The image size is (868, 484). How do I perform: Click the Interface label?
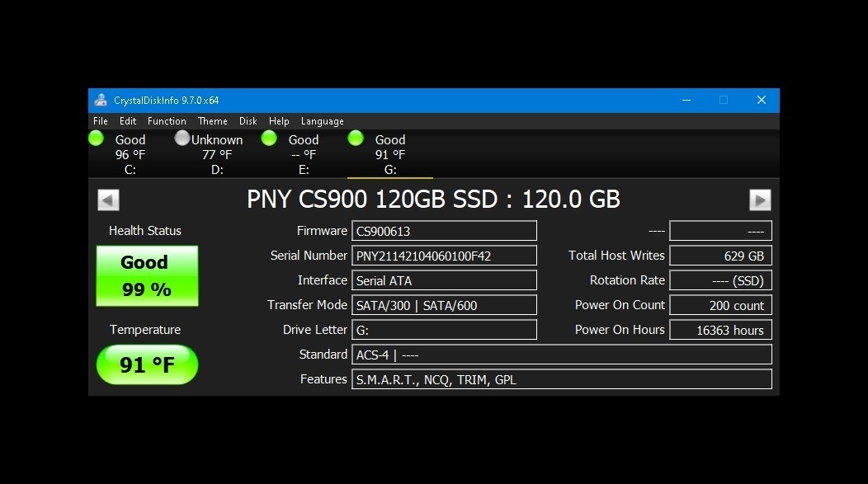click(x=322, y=280)
